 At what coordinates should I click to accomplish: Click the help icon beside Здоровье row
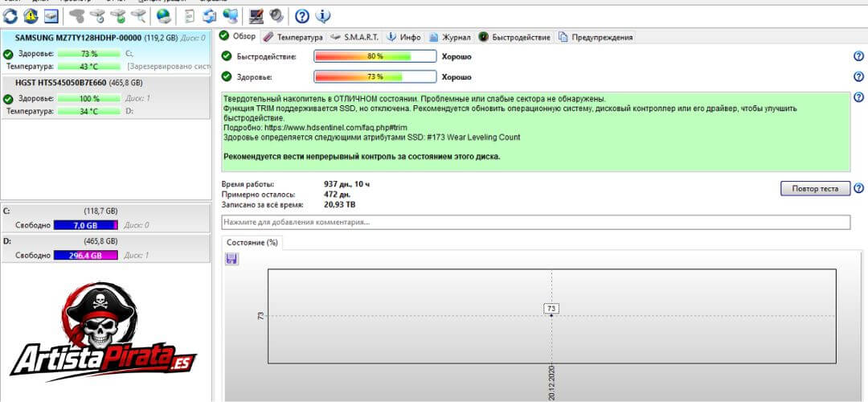click(858, 76)
